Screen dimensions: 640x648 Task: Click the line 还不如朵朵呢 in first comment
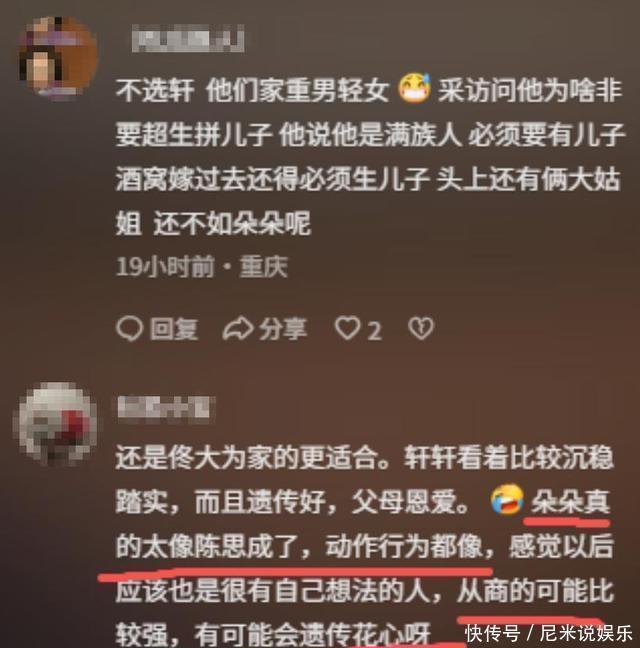[232, 224]
